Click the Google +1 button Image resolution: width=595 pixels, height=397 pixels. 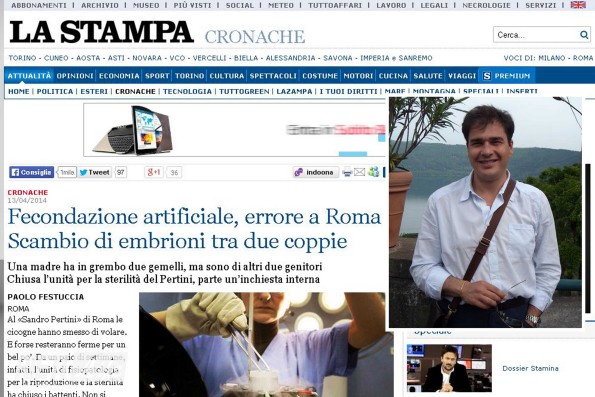click(x=154, y=172)
